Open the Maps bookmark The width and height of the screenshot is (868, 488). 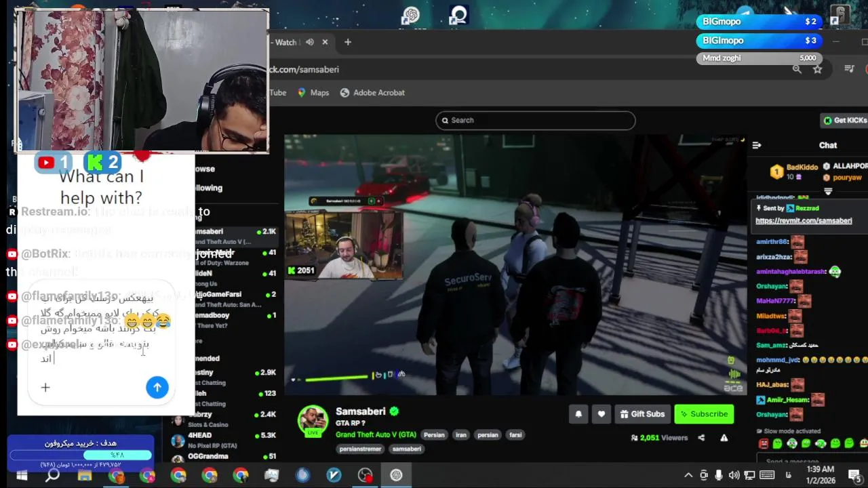(x=313, y=93)
